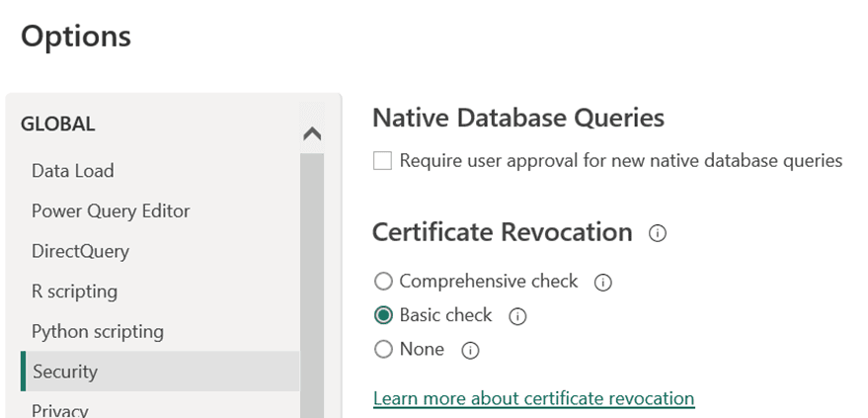Select Comprehensive check radio button

pos(383,282)
